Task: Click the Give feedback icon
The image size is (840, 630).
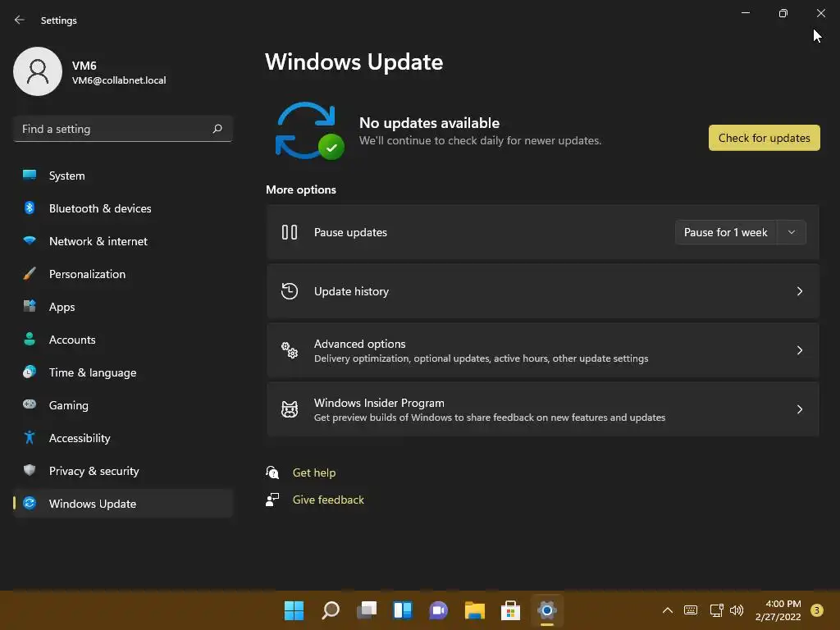Action: pos(272,500)
